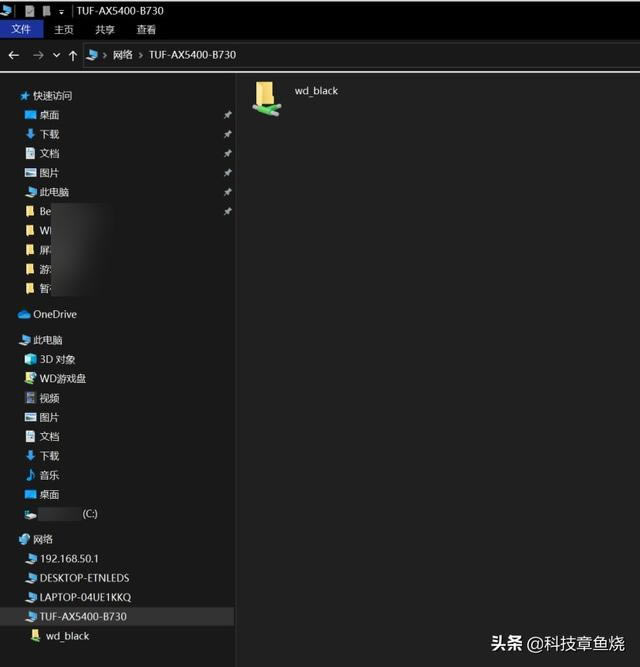Switch to the 共享 ribbon tab
Viewport: 640px width, 667px height.
point(105,30)
